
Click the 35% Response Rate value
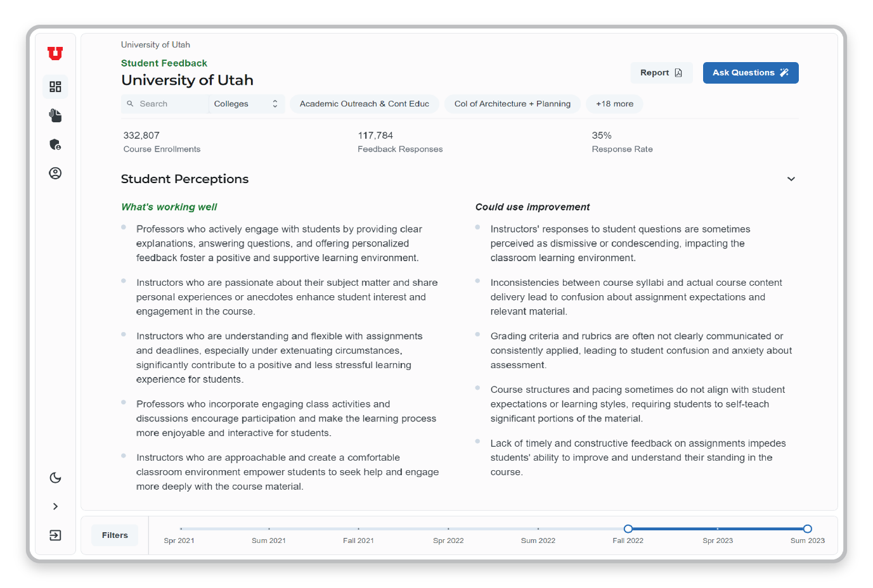[602, 136]
